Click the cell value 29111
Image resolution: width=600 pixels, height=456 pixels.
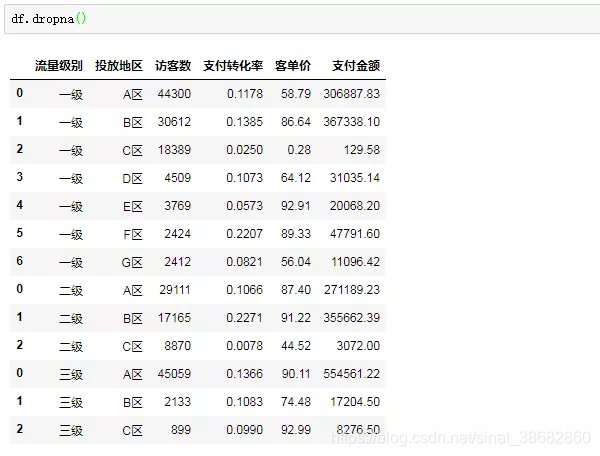(175, 290)
